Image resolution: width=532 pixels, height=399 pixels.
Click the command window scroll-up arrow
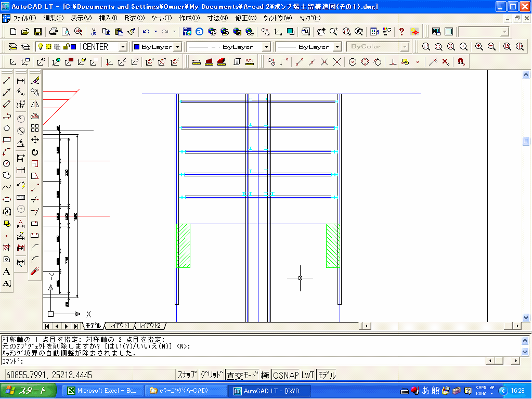coord(525,340)
